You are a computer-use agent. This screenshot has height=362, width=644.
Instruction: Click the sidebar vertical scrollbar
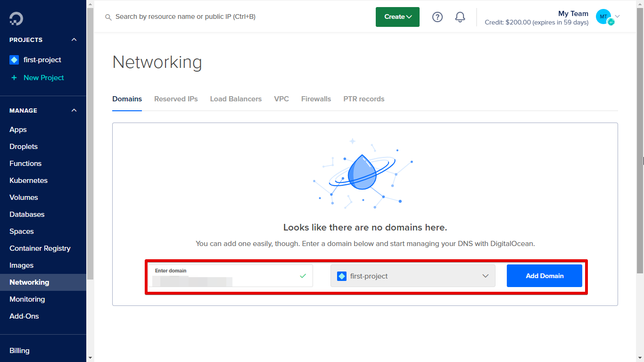click(90, 144)
